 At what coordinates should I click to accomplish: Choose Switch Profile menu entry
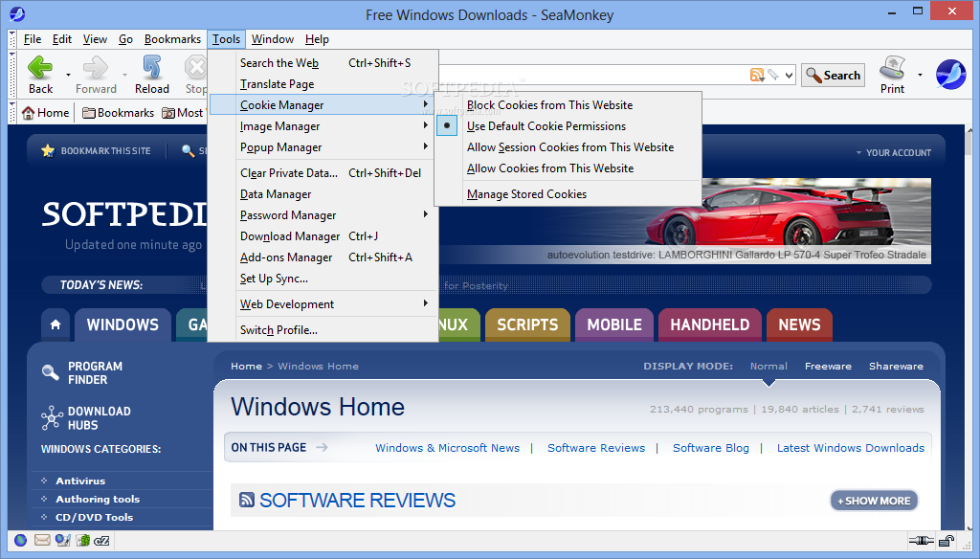[x=323, y=330]
